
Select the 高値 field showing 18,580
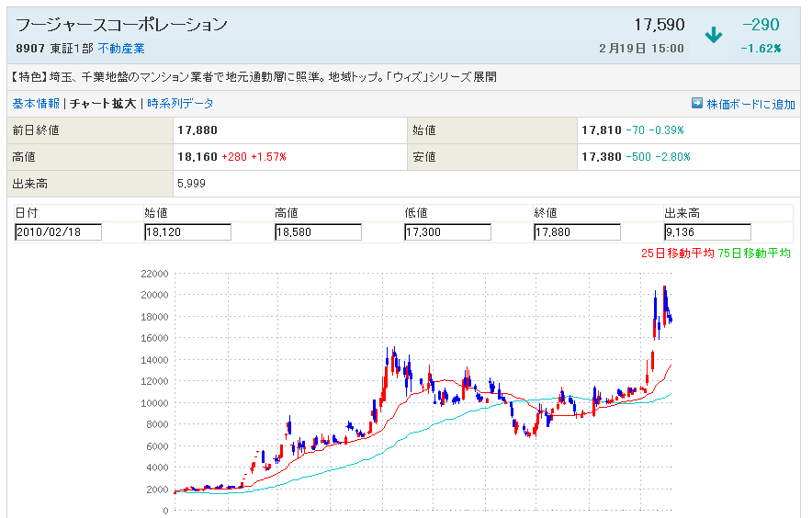tap(318, 232)
